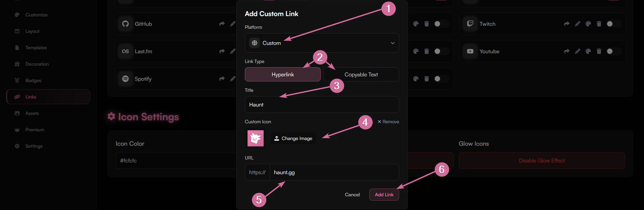Click the 'Icon Settings' heading text
The width and height of the screenshot is (644, 210).
[148, 117]
